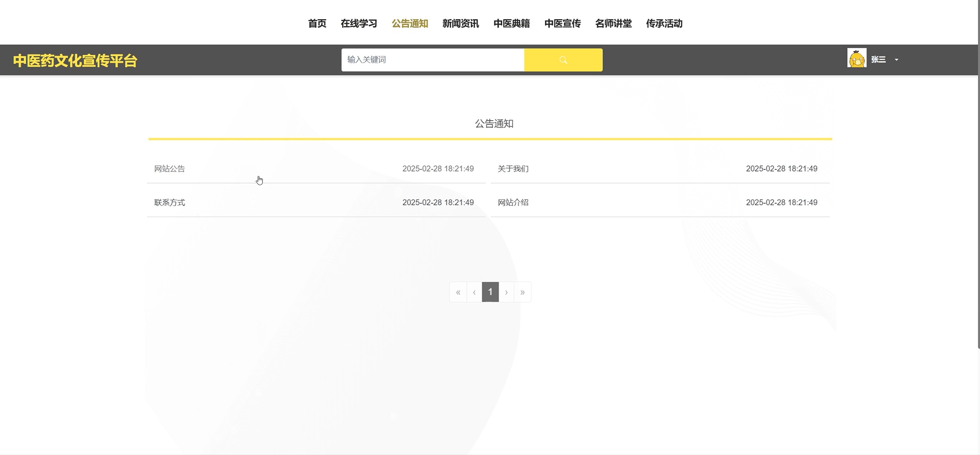Go to 中医宣传 section
Image resolution: width=980 pixels, height=455 pixels.
click(562, 23)
